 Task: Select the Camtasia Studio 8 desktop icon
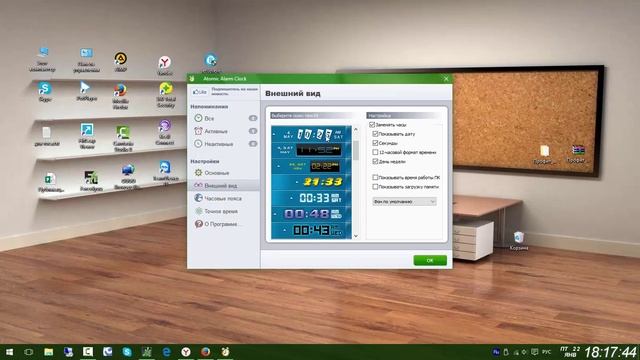pyautogui.click(x=123, y=139)
